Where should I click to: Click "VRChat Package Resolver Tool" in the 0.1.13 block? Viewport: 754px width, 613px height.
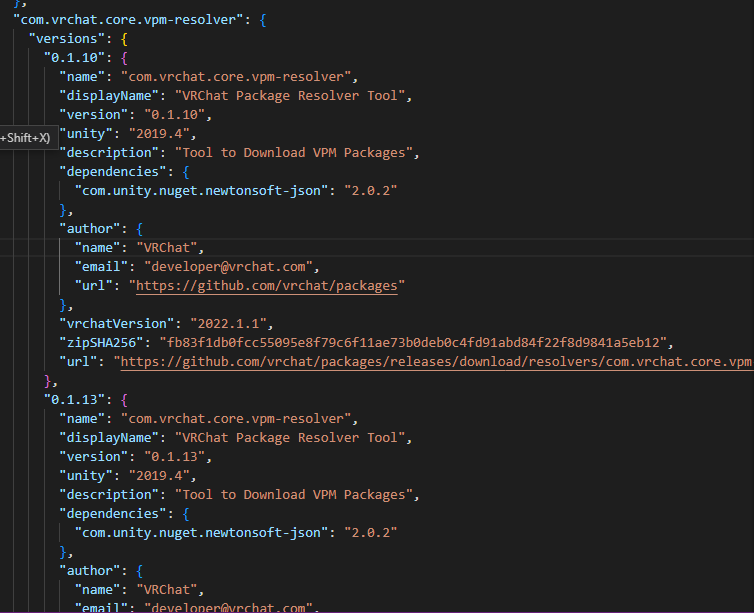point(290,438)
